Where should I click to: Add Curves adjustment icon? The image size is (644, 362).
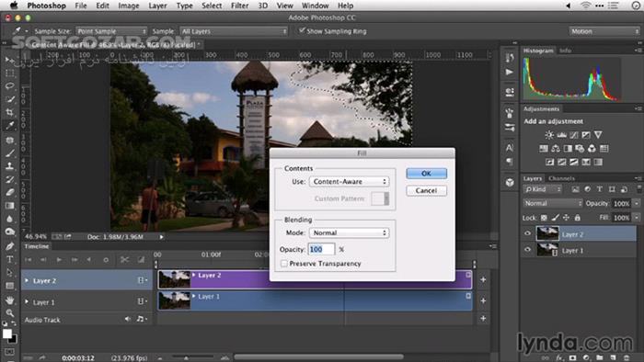[x=574, y=135]
